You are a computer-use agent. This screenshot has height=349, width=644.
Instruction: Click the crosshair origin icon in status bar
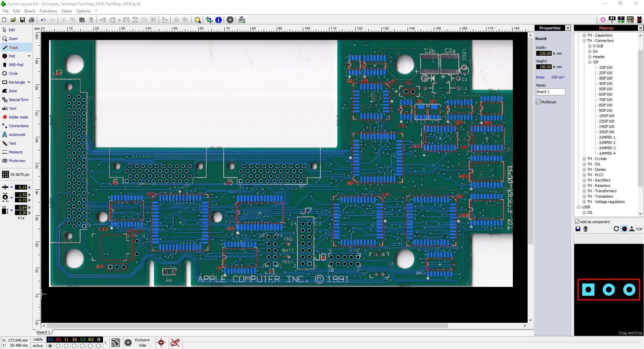161,342
